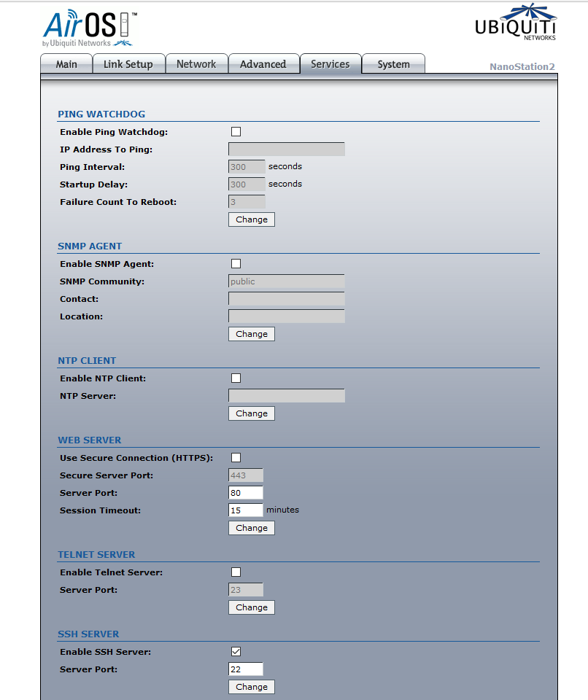The height and width of the screenshot is (700, 588).
Task: Click the SSH Server Port field showing 22
Action: (246, 669)
